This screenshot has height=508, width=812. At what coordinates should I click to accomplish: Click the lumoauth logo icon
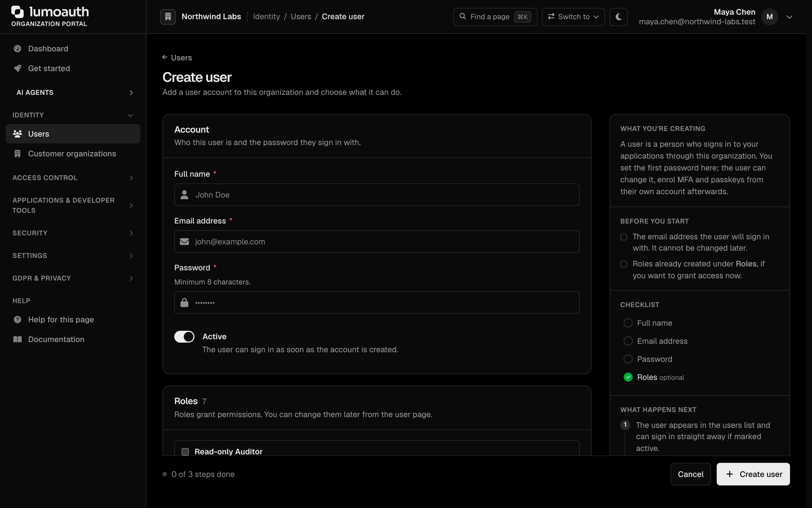(17, 12)
